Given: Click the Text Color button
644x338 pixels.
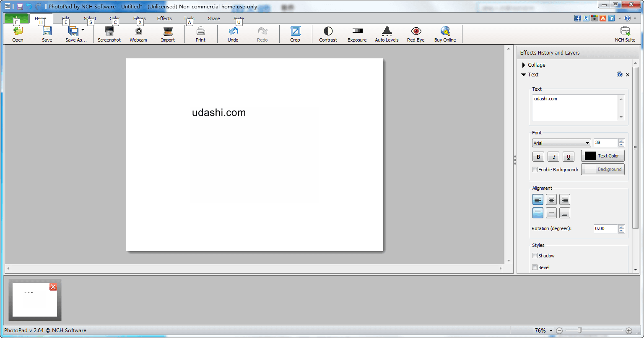Looking at the screenshot, I should [x=603, y=156].
